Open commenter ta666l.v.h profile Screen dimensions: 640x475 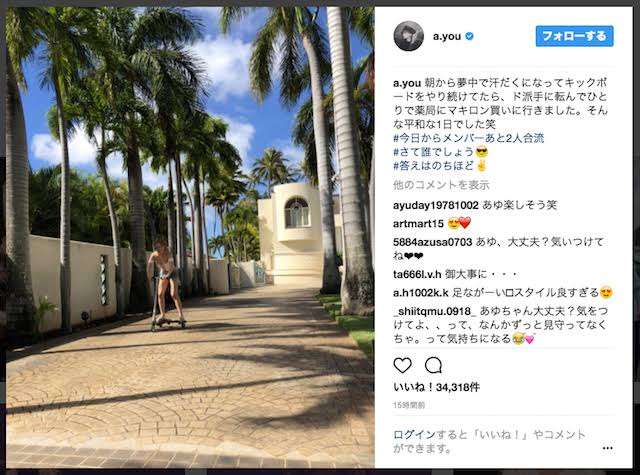coord(417,274)
